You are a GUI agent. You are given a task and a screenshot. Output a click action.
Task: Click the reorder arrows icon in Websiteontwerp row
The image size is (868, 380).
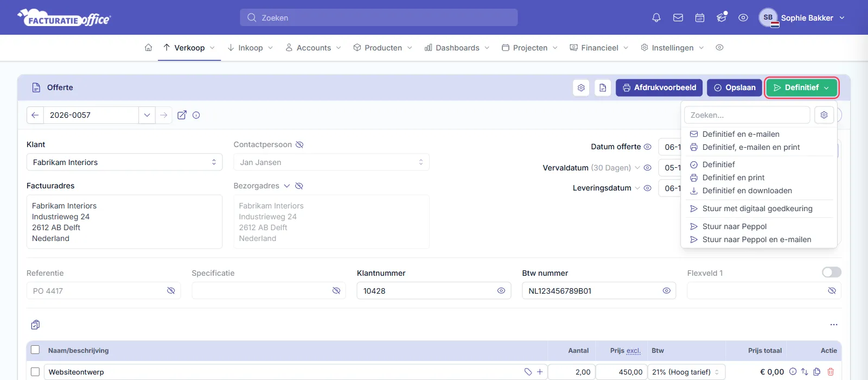pos(805,372)
